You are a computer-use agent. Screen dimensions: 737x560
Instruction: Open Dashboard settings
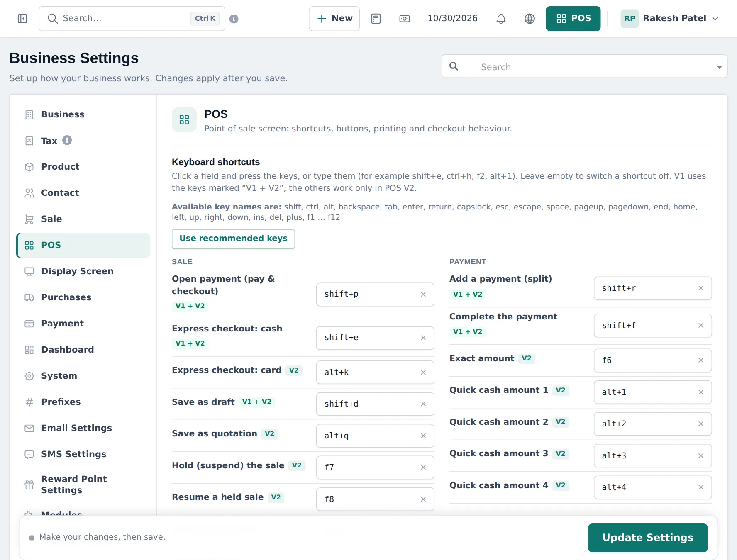coord(83,350)
